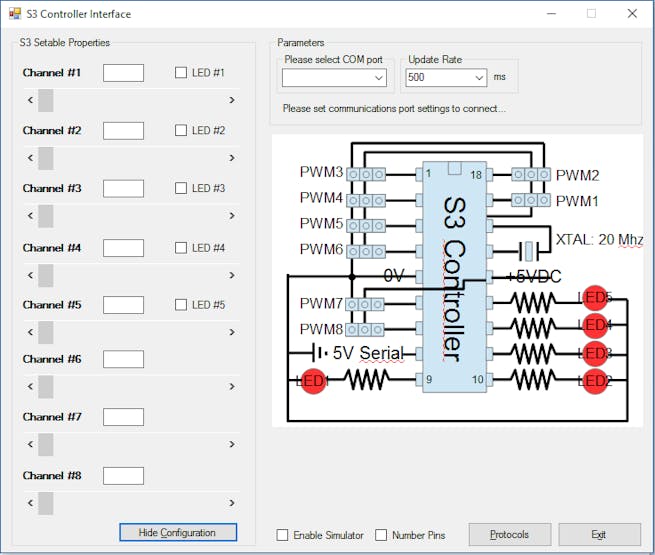Tick the LED #5 checkbox

(x=181, y=304)
